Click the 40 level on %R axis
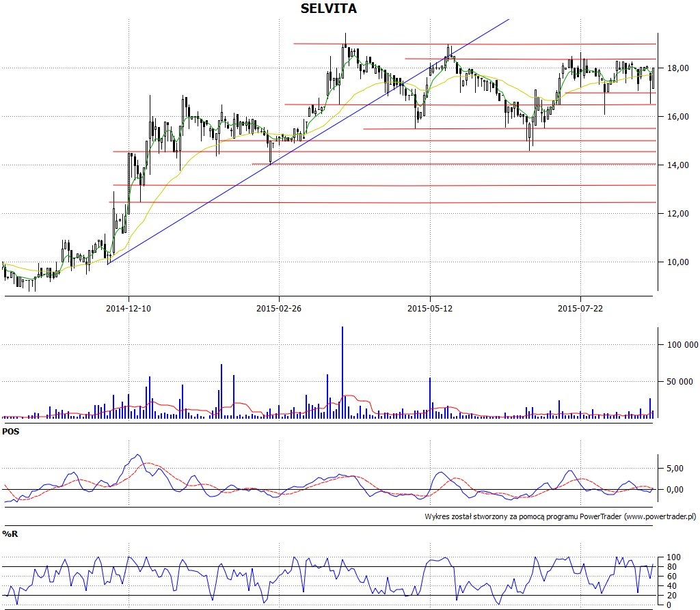 click(x=671, y=586)
